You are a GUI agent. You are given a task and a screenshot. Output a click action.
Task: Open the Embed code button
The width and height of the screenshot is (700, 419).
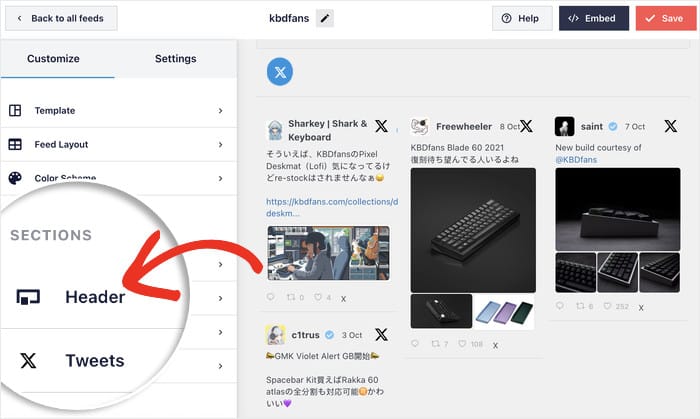click(593, 18)
